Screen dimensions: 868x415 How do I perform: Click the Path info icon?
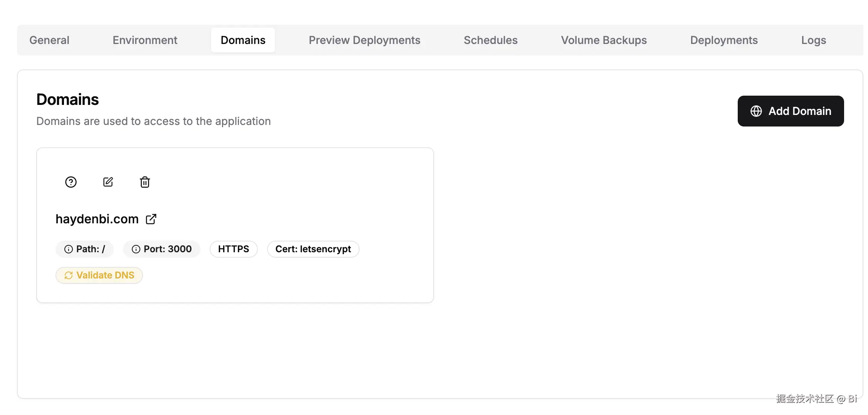click(x=69, y=249)
